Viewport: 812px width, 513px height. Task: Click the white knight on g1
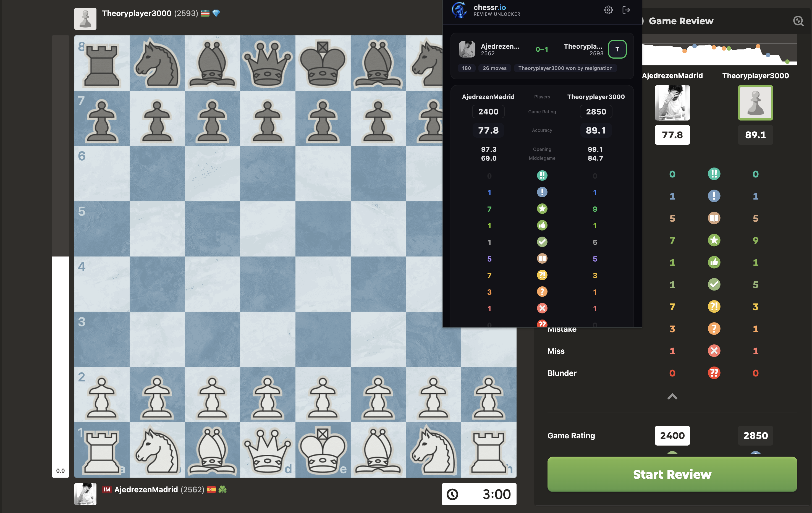tap(433, 450)
